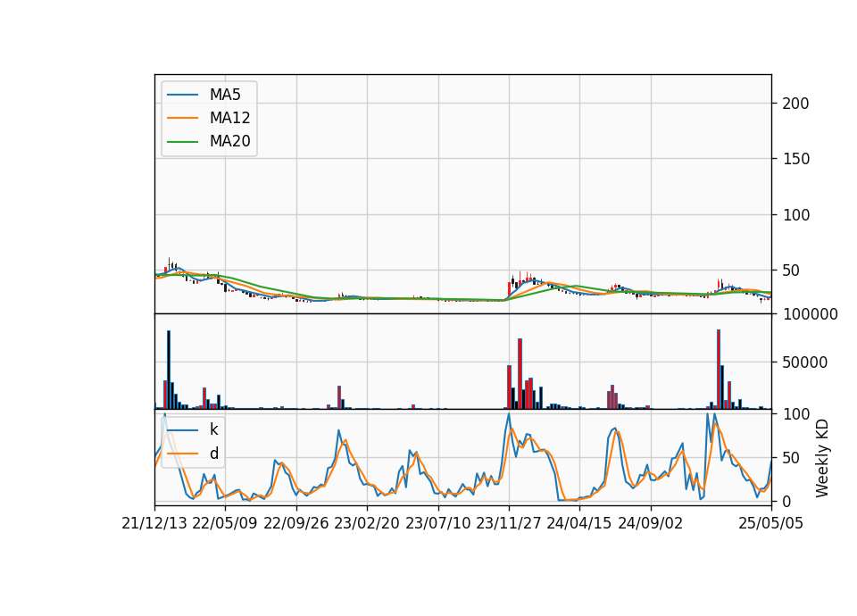Click the d legend label
The image size is (857, 616).
tap(214, 454)
